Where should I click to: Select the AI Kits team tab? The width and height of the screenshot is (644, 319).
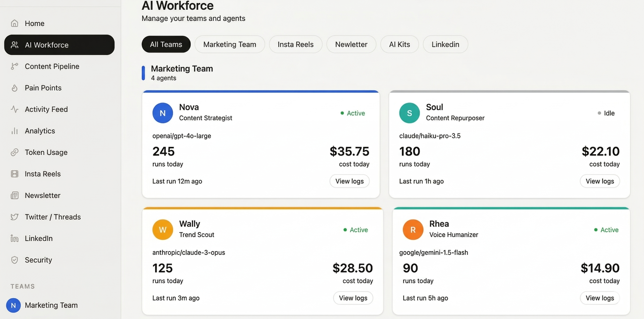pyautogui.click(x=399, y=44)
